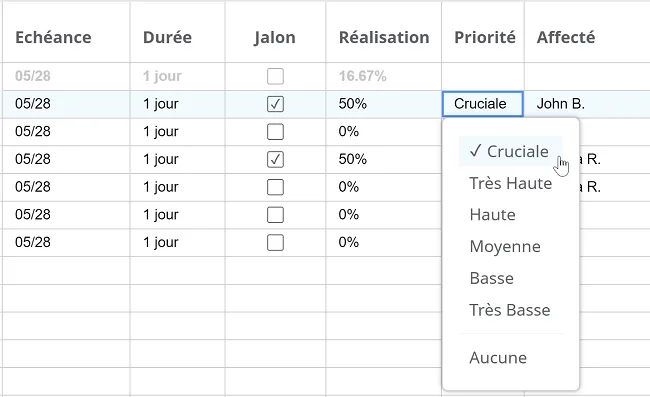650x397 pixels.
Task: Uncheck second checked Jalon checkbox
Action: (275, 160)
